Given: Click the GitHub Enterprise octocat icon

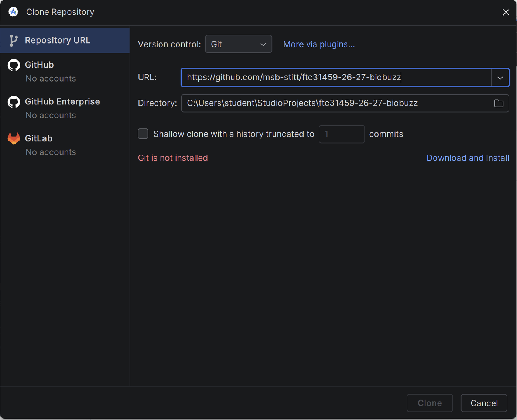Looking at the screenshot, I should tap(14, 102).
